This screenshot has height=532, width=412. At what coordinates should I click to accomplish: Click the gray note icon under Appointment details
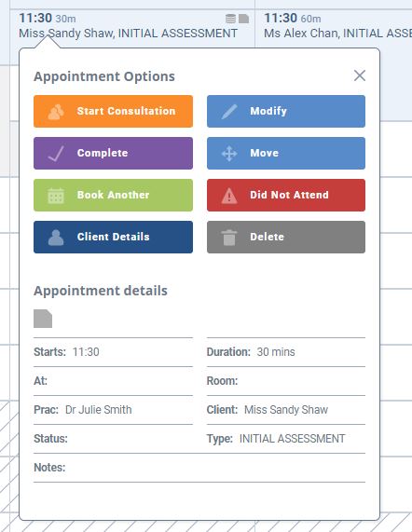pyautogui.click(x=43, y=319)
